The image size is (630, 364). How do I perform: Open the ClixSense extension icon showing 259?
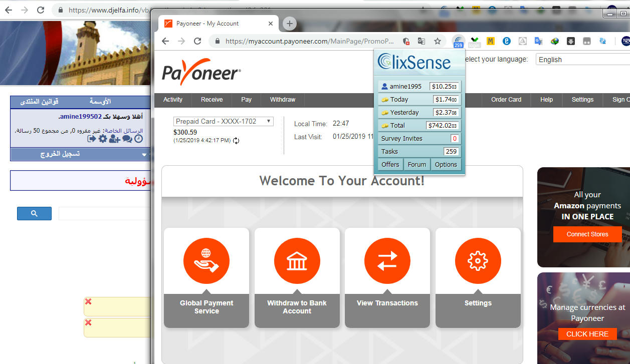pos(458,42)
